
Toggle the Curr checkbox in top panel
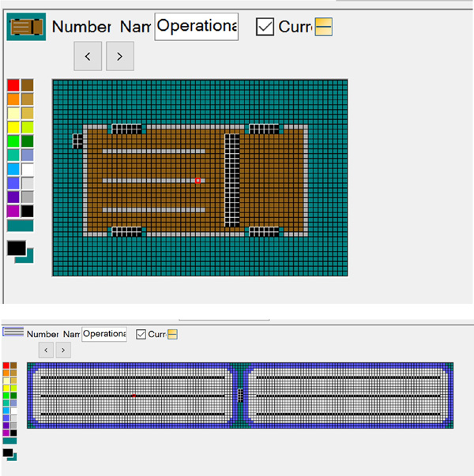click(x=265, y=27)
